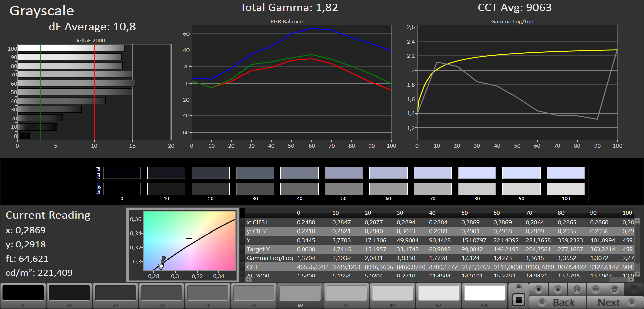Click the black square pattern window icon
The width and height of the screenshot is (644, 309).
tap(519, 300)
